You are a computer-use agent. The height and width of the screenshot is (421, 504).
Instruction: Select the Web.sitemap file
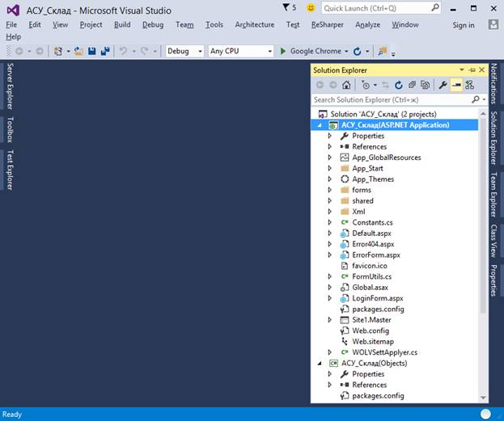[373, 341]
